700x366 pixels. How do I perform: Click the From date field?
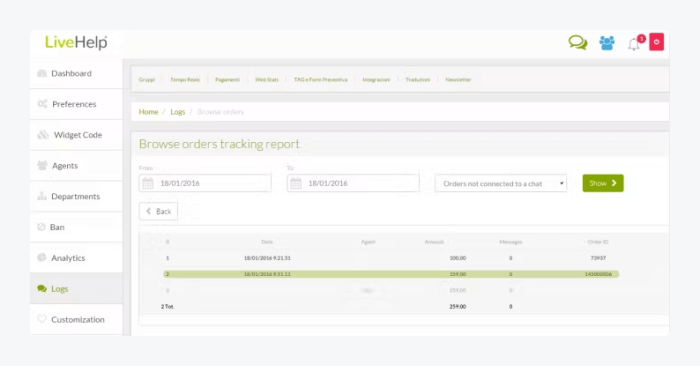click(205, 183)
